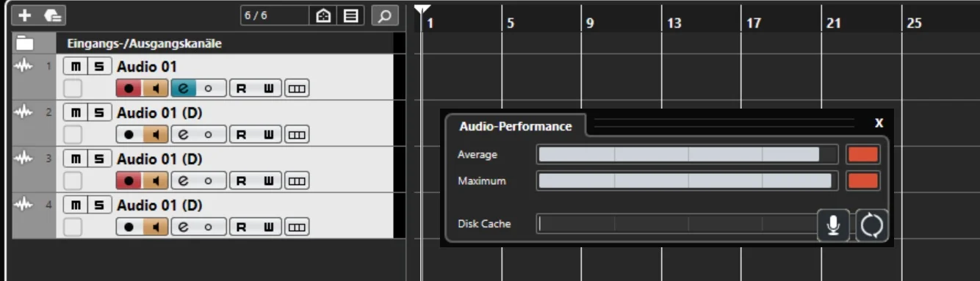Enable record on track 4
This screenshot has height=281, width=980.
(129, 227)
